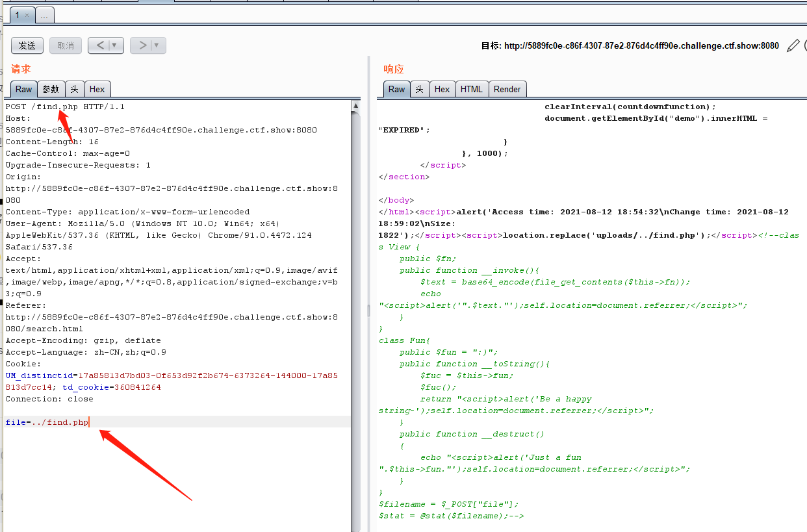Click the '"EXPIRED";' response text

tap(405, 129)
